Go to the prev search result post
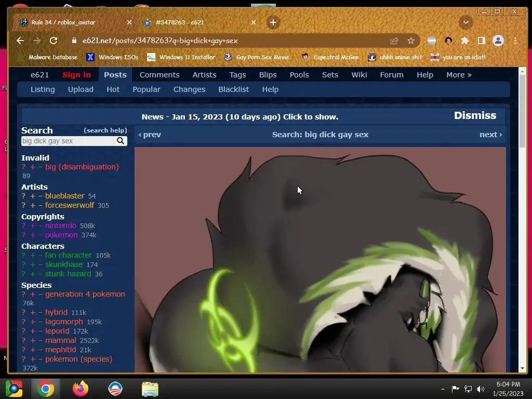This screenshot has height=399, width=532. point(150,135)
